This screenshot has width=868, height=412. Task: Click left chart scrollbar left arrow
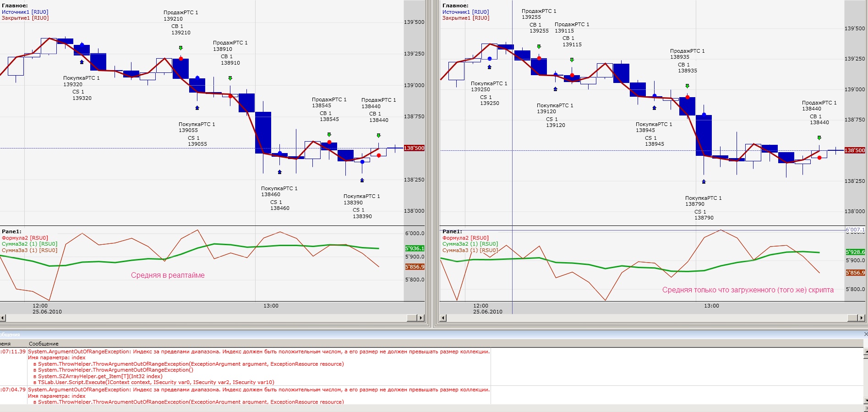[x=3, y=318]
